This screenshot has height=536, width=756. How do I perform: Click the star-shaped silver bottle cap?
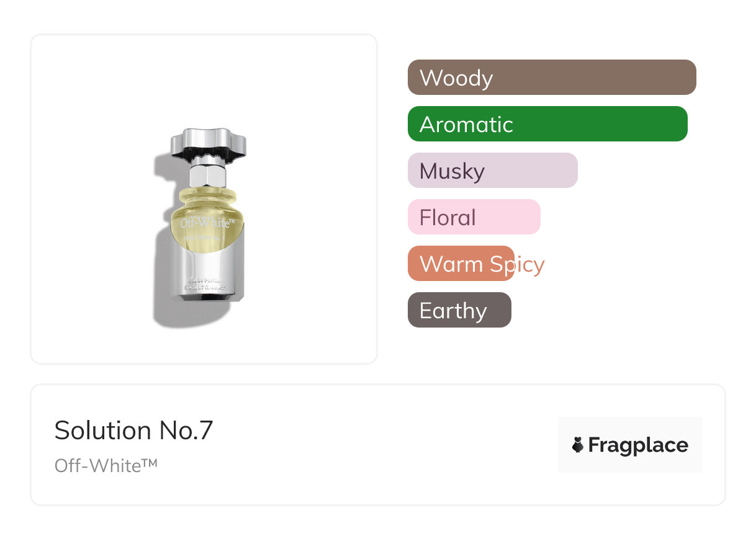[x=209, y=144]
